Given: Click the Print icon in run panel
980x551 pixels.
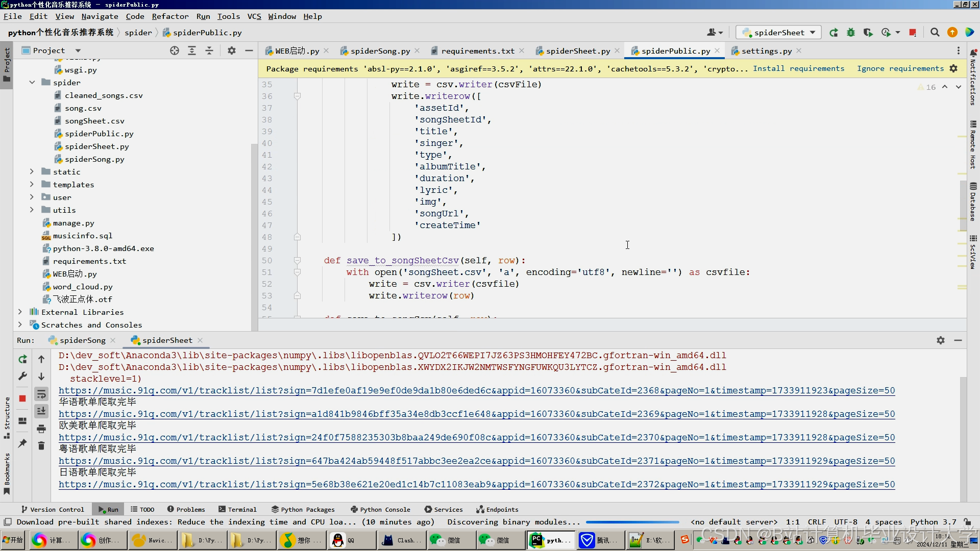Looking at the screenshot, I should (41, 429).
